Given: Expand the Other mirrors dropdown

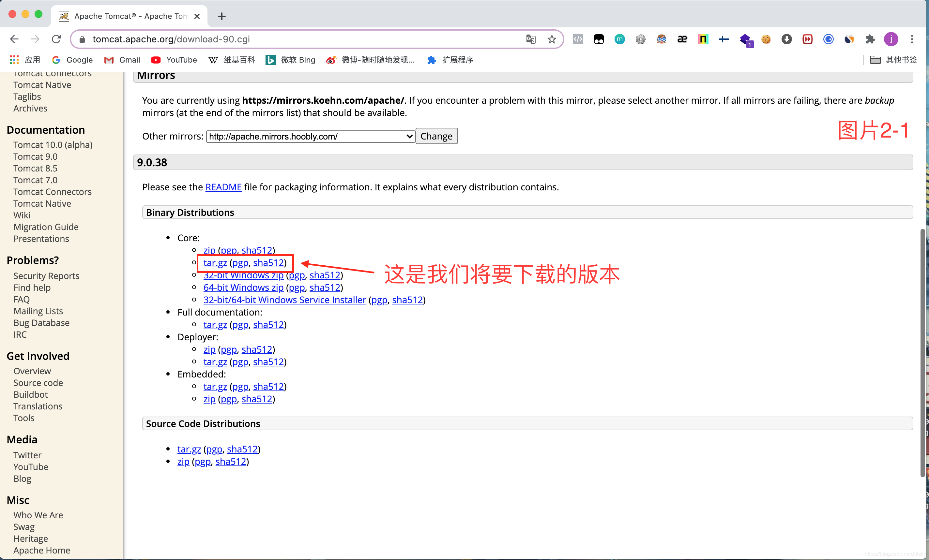Looking at the screenshot, I should [310, 137].
